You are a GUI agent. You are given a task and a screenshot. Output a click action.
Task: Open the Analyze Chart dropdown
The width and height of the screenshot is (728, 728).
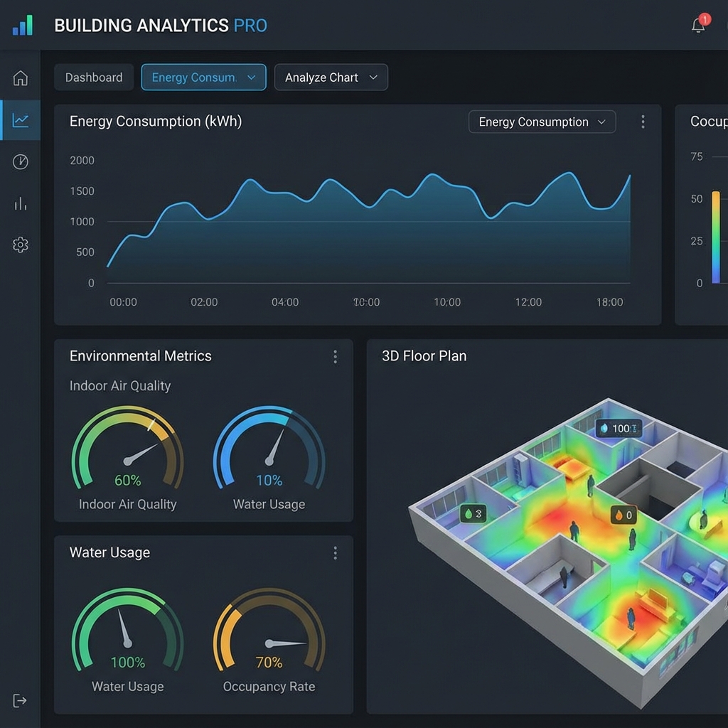331,77
